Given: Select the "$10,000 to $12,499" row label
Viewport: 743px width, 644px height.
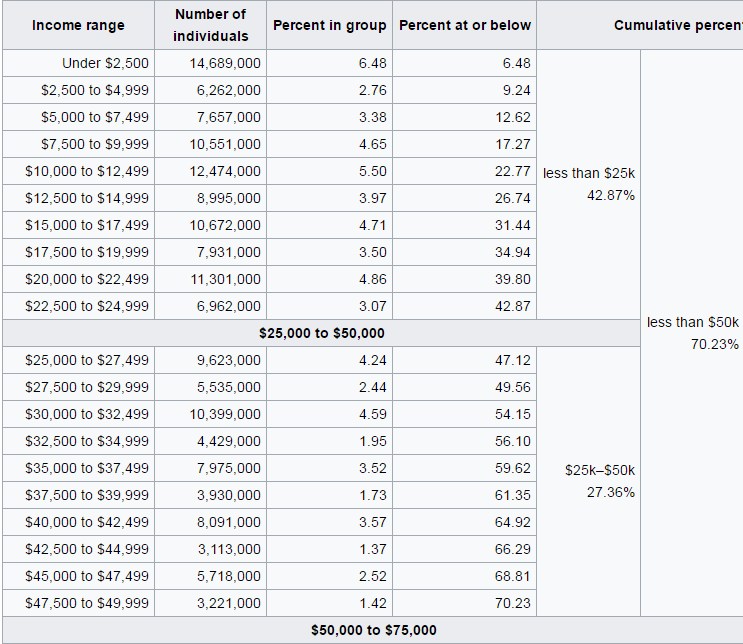Looking at the screenshot, I should pyautogui.click(x=87, y=171).
